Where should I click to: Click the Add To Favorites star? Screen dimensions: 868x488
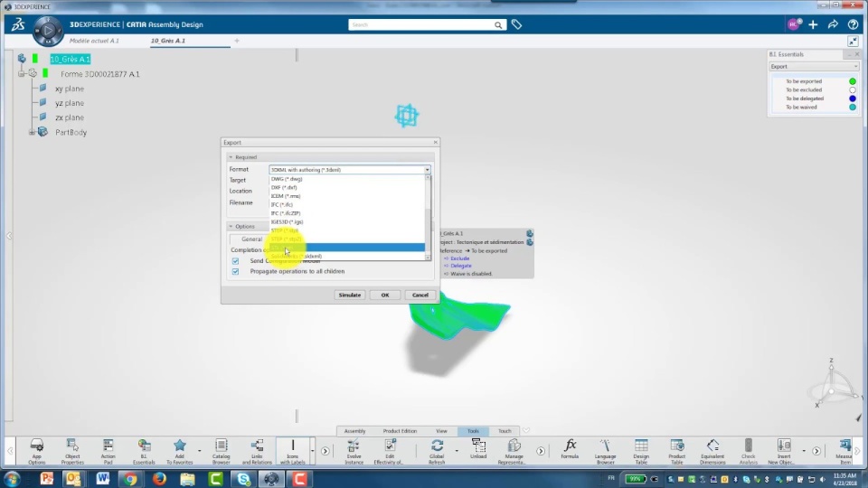pos(179,451)
